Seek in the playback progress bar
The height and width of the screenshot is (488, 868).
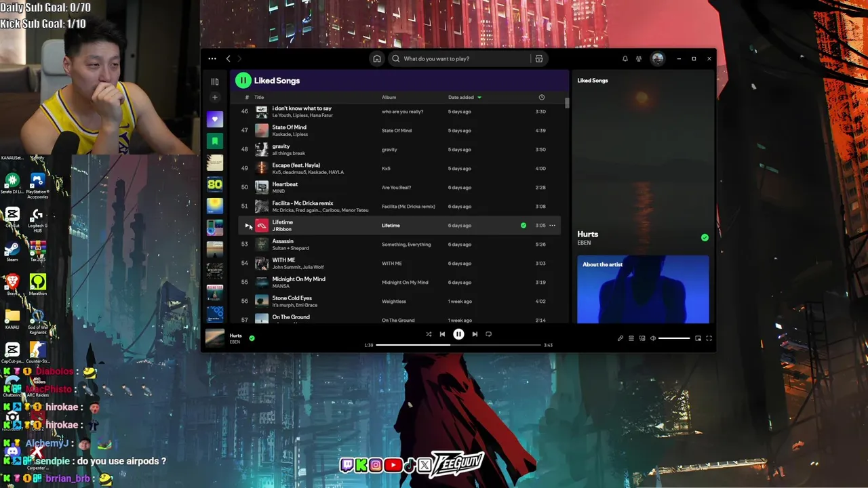point(458,345)
